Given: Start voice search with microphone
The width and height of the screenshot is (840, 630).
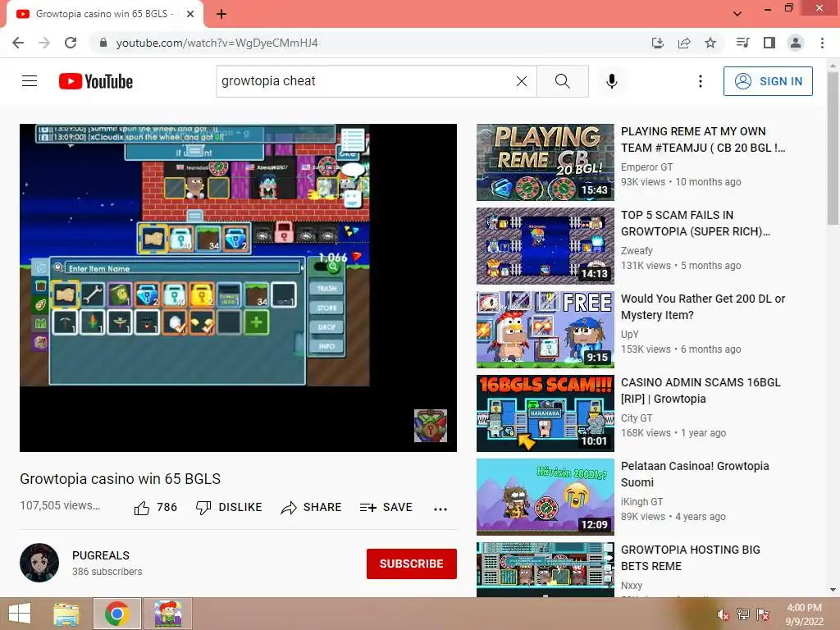Looking at the screenshot, I should coord(611,81).
